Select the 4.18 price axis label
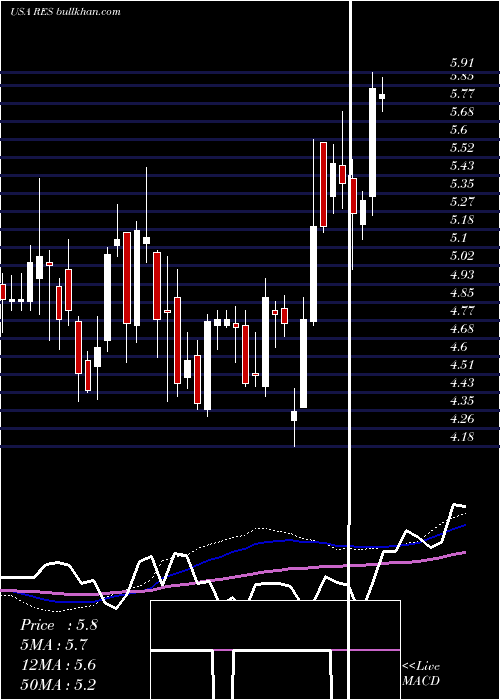 click(x=462, y=437)
